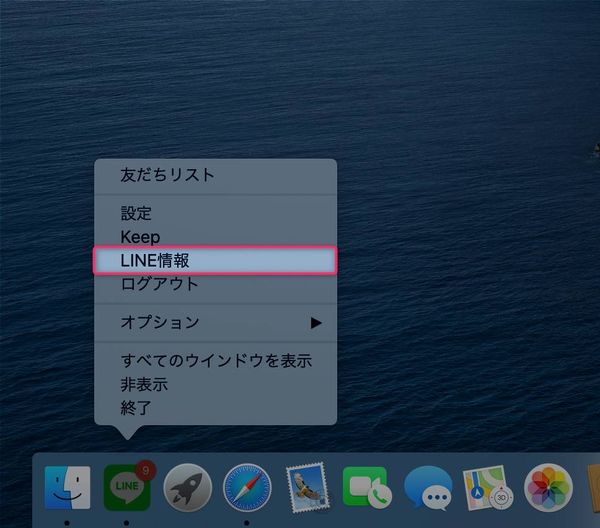Open Photos flower icon
The image size is (600, 528).
548,487
